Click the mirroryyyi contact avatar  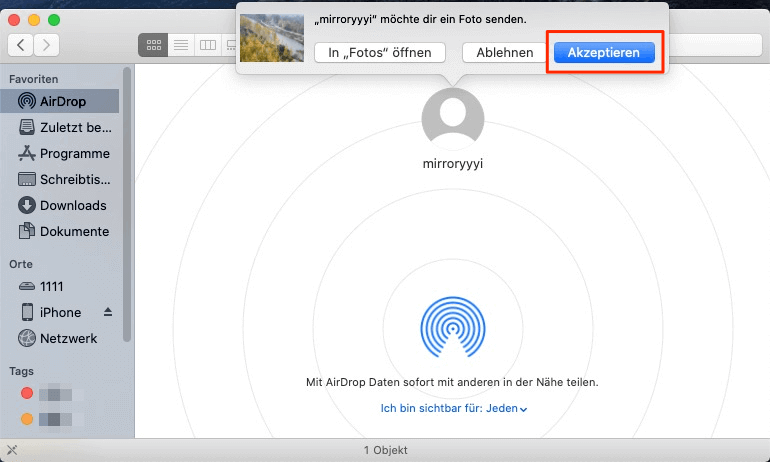[x=453, y=119]
